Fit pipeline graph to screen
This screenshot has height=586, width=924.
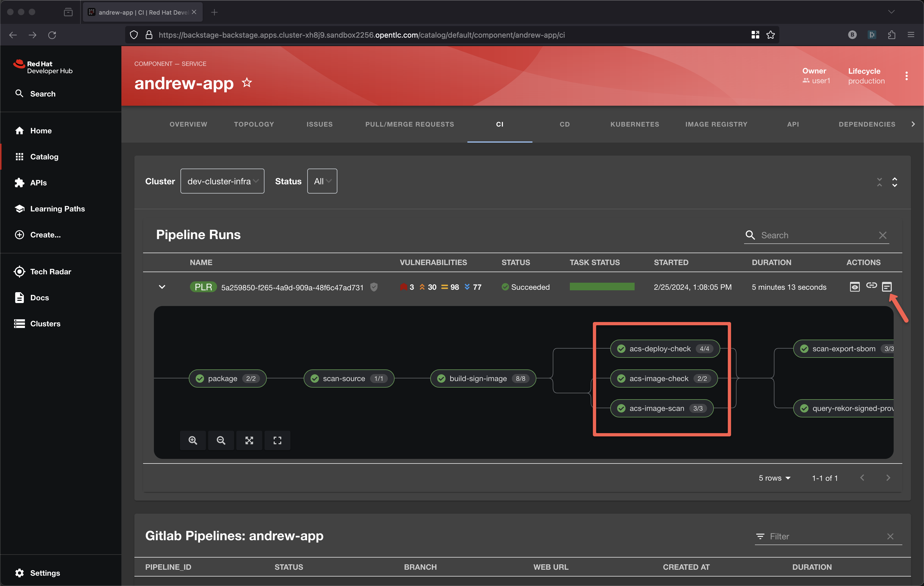click(249, 440)
